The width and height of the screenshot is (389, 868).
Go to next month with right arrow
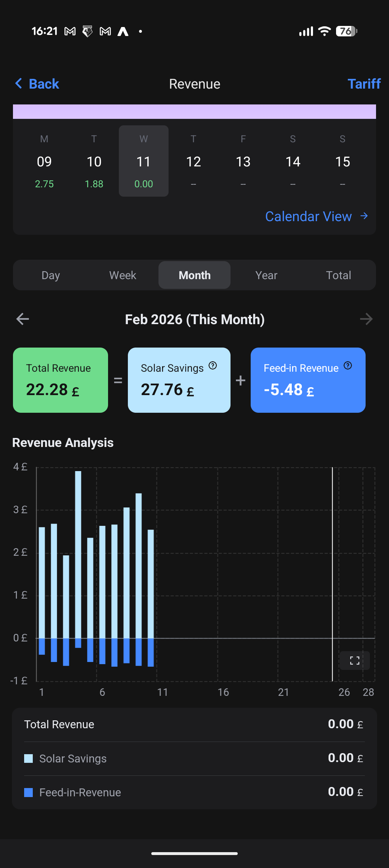tap(366, 319)
